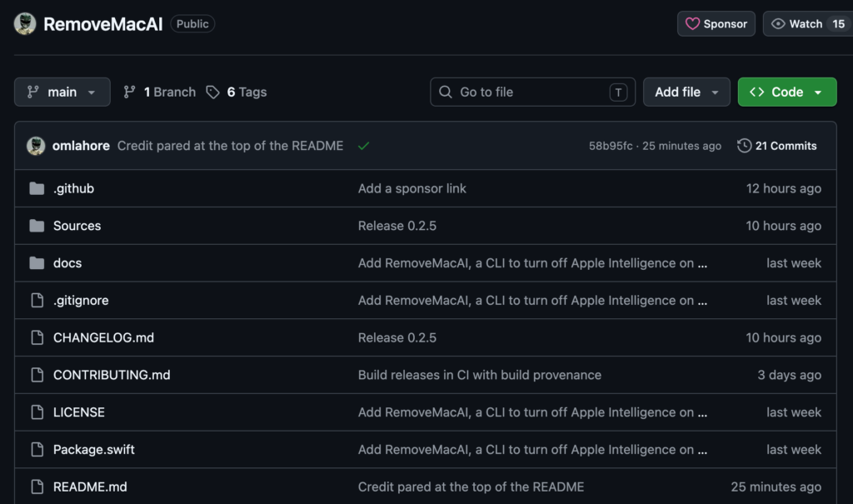
Task: Click the CHANGELOG.md file icon
Action: (37, 337)
